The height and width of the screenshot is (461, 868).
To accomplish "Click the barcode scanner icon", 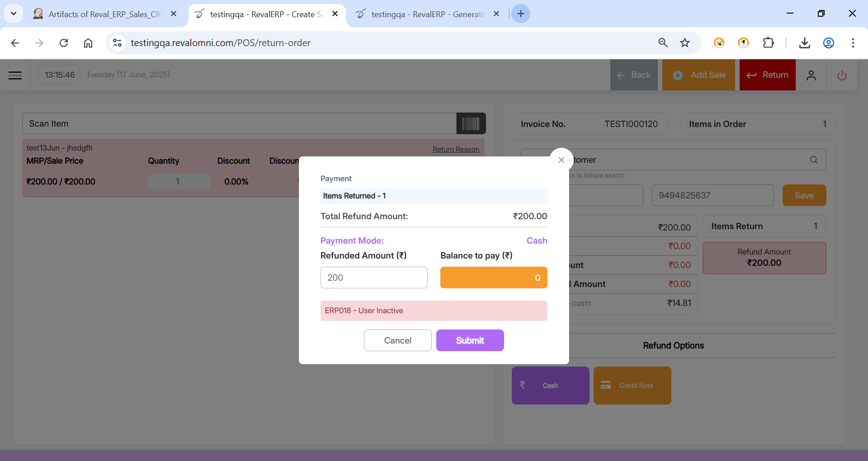I will (471, 123).
